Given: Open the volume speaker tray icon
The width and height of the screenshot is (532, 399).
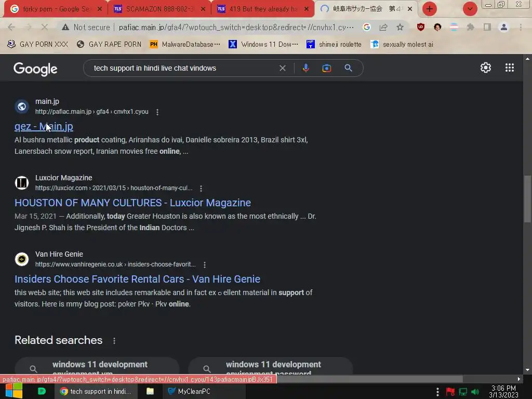Looking at the screenshot, I should pyautogui.click(x=475, y=392).
